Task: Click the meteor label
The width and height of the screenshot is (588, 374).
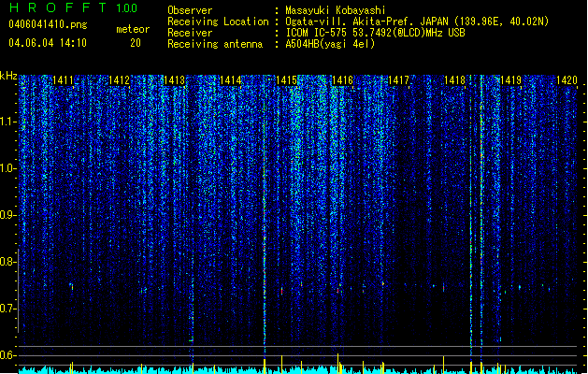Action: (133, 29)
